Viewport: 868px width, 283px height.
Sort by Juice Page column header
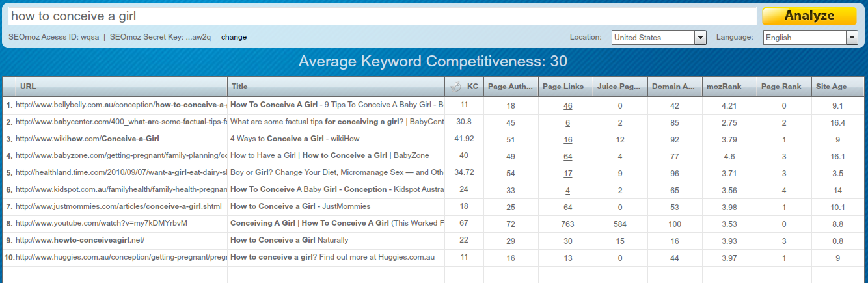point(620,87)
